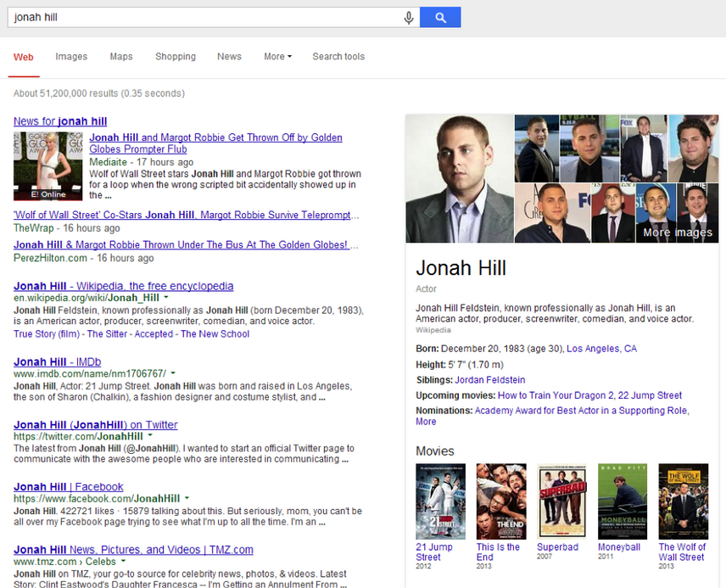
Task: Open the Academy Award Best Supporting Actor link
Action: point(582,411)
